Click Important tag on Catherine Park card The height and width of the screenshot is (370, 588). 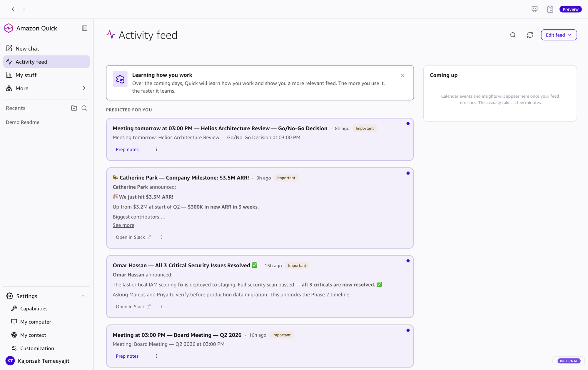pyautogui.click(x=286, y=178)
